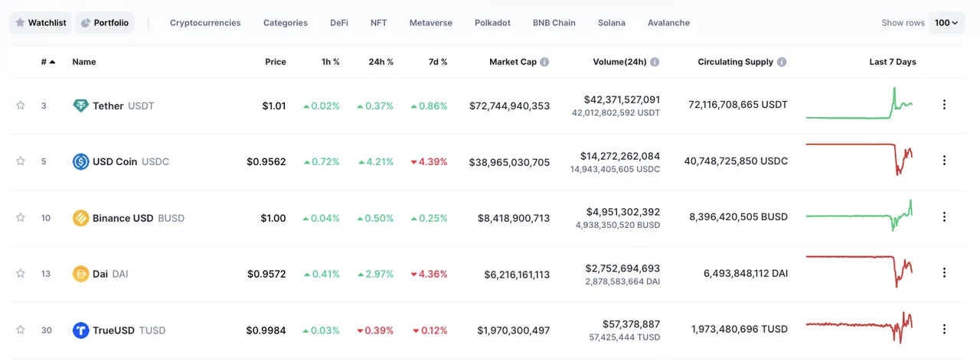Click Dai 7d change 4.36%
The width and height of the screenshot is (980, 361).
coord(429,274)
